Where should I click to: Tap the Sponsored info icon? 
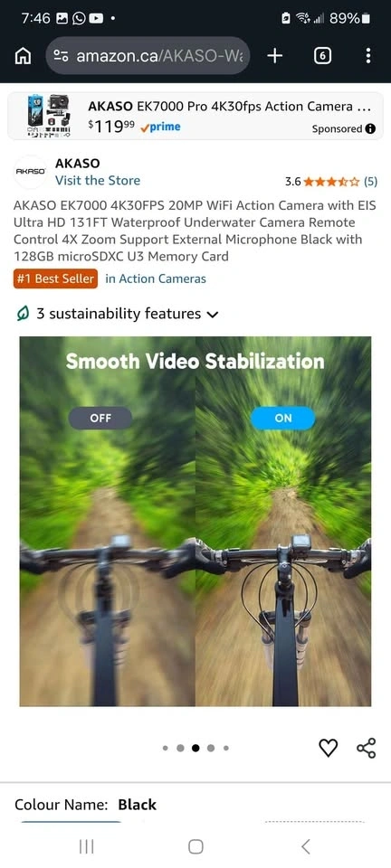pyautogui.click(x=370, y=129)
